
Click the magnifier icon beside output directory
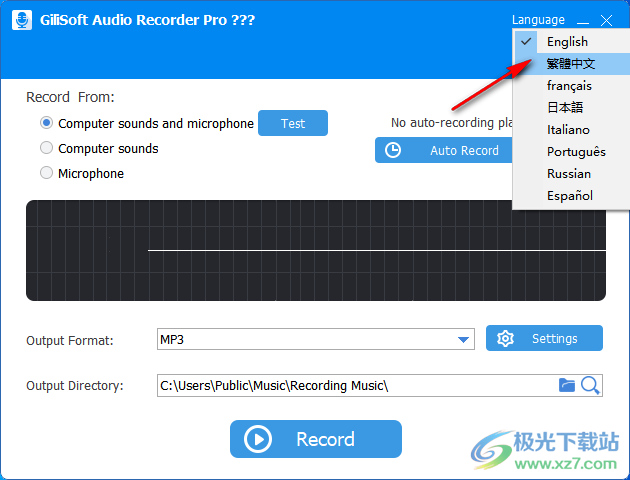(x=590, y=385)
